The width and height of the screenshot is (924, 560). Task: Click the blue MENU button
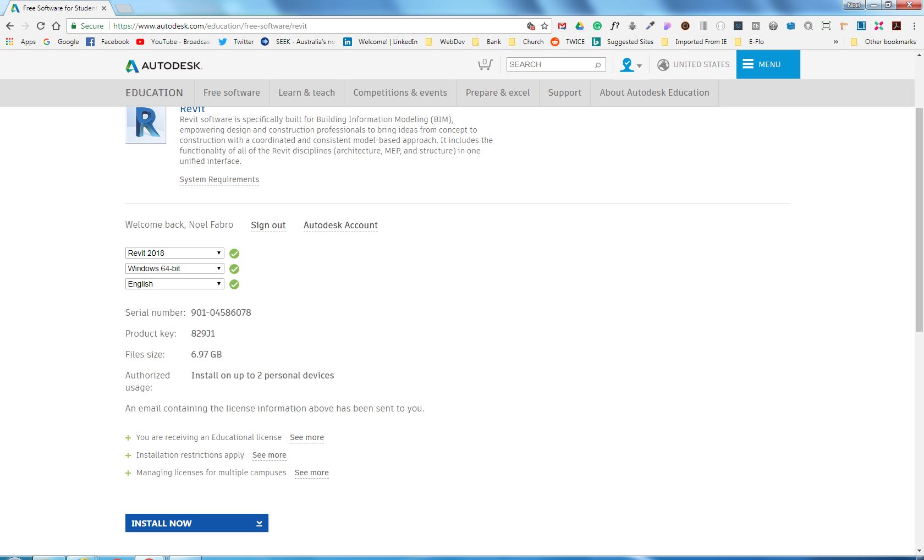click(x=768, y=64)
